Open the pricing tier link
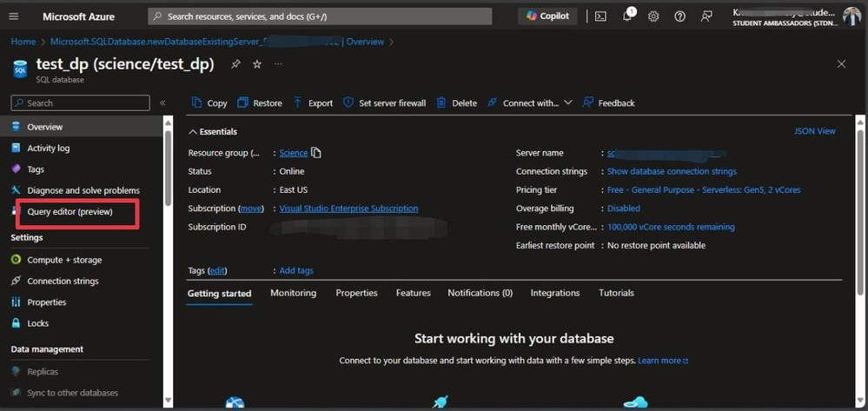 (704, 190)
